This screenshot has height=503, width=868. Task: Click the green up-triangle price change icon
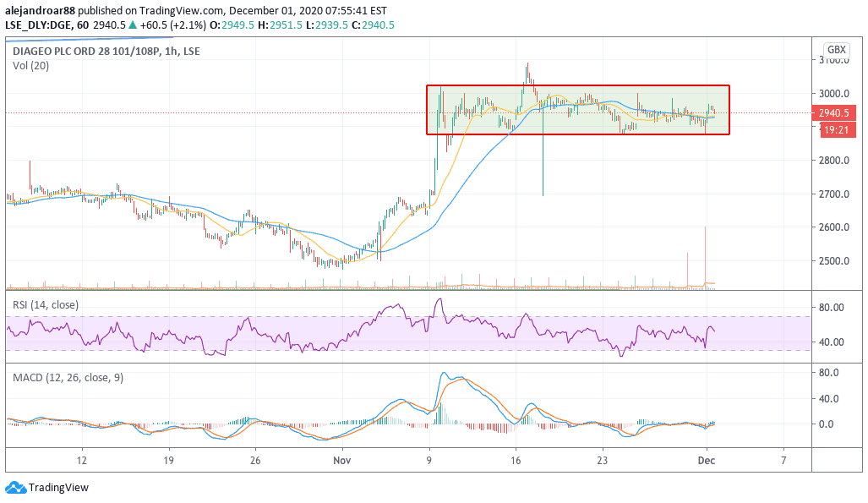(x=132, y=25)
